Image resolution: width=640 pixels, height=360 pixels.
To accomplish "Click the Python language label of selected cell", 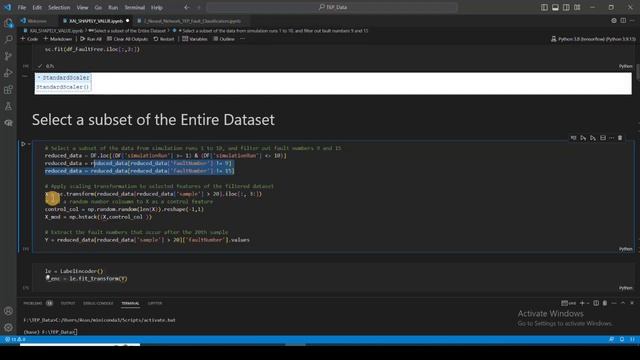I will coord(625,249).
